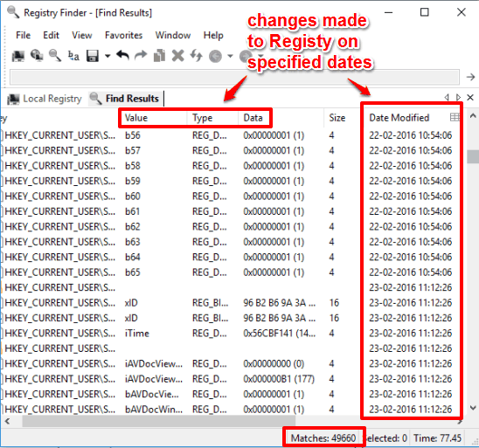The width and height of the screenshot is (479, 448).
Task: Click the vertical scrollbar down arrow
Action: (x=473, y=408)
